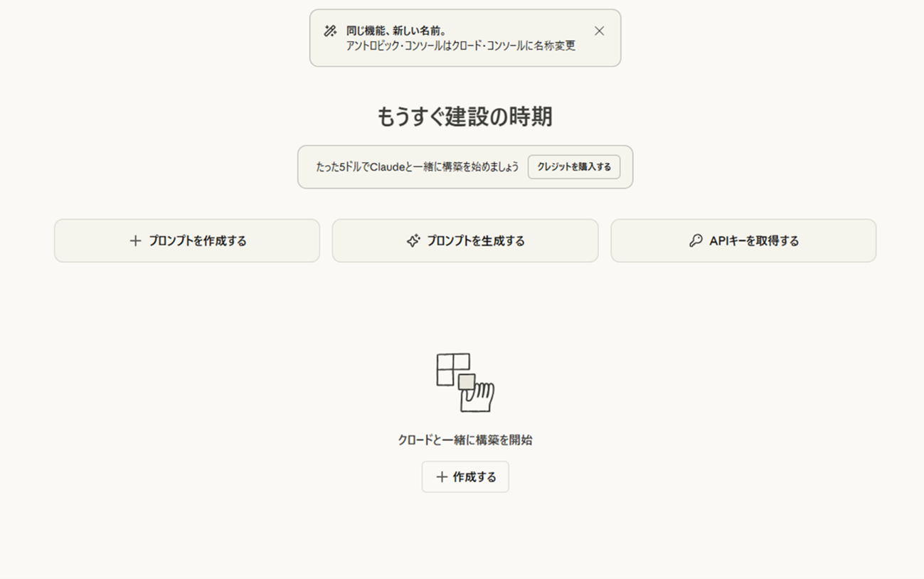Click the plus icon in the 作成する button
This screenshot has height=579, width=924.
click(442, 477)
